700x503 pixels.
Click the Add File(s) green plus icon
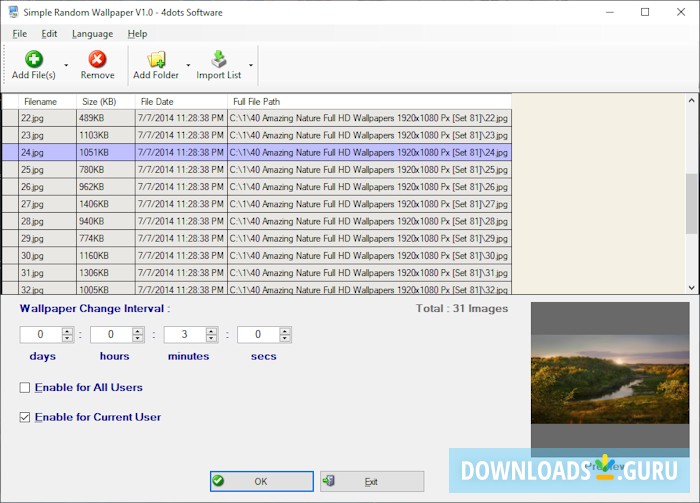(x=34, y=59)
